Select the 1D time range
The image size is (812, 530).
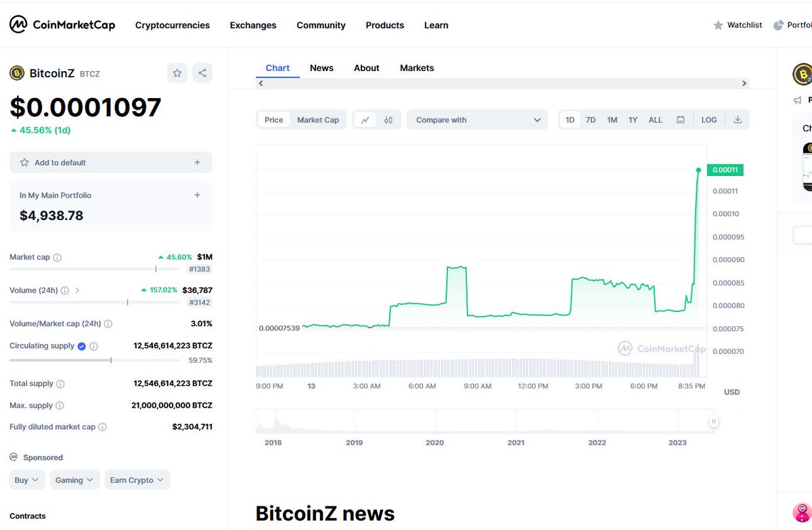[570, 120]
